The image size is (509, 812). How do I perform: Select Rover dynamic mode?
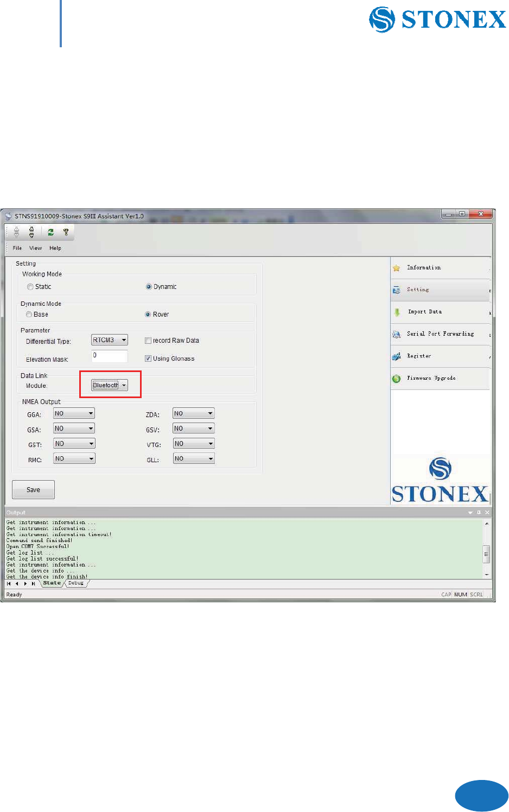(x=148, y=314)
